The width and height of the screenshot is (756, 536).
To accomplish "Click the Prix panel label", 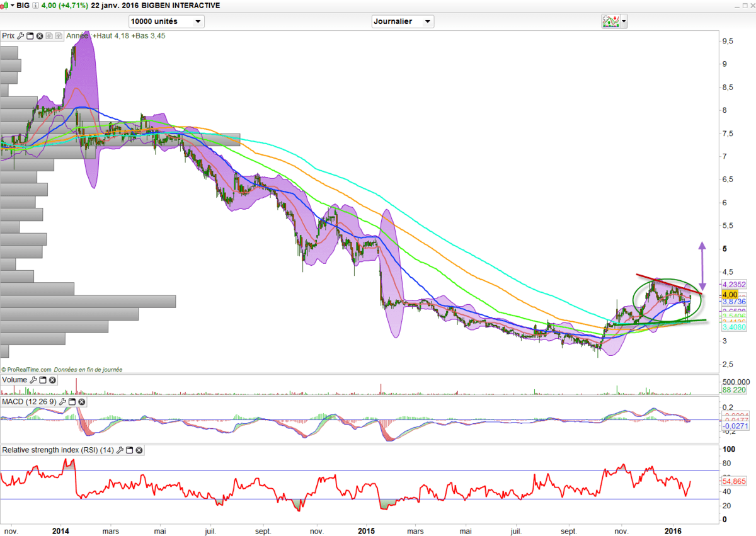I will coord(8,36).
